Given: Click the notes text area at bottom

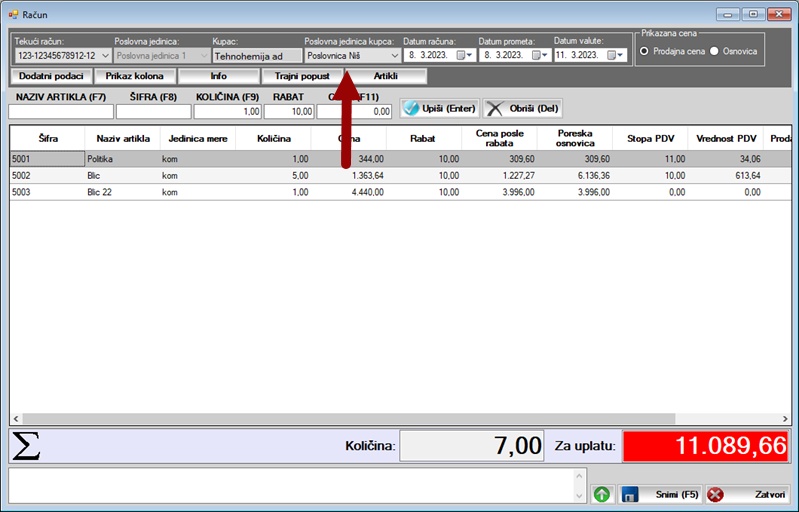Looking at the screenshot, I should [x=291, y=486].
